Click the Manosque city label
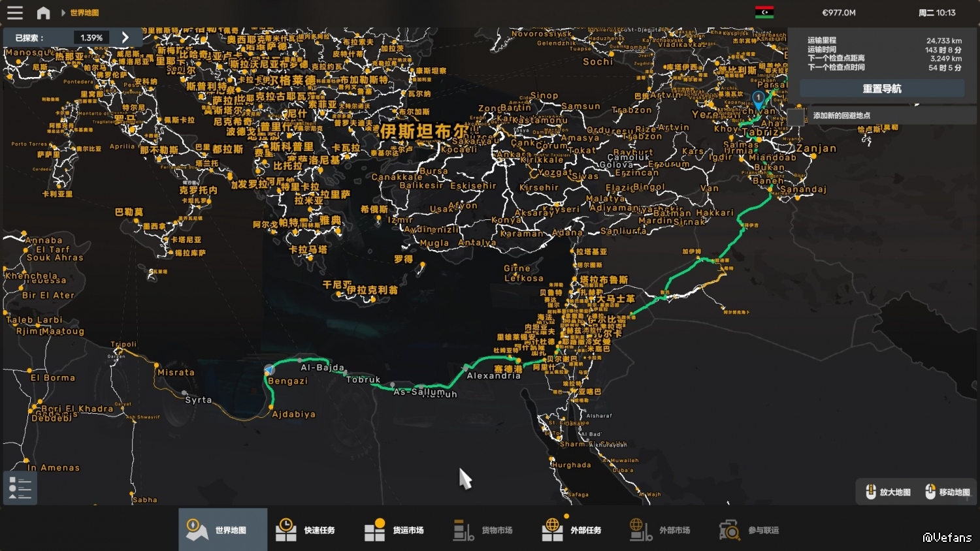Screen dimensions: 980x551 pyautogui.click(x=28, y=52)
